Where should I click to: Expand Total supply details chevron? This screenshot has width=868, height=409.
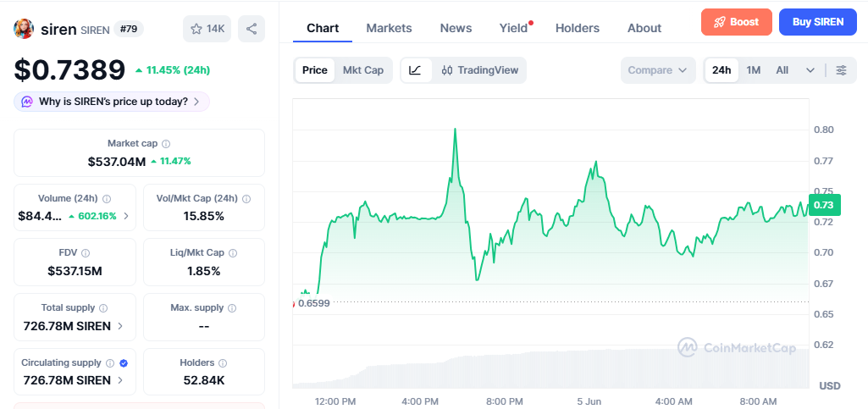(x=120, y=326)
